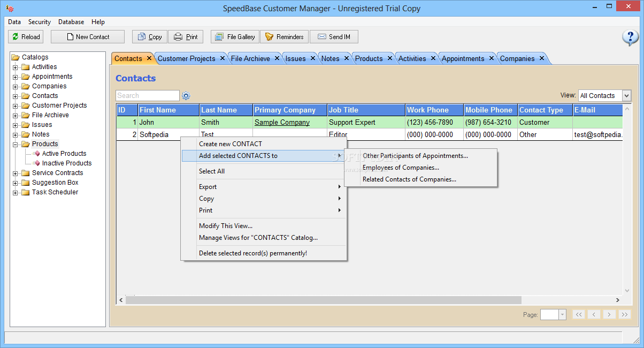Click the Softpedia first name cell

(168, 134)
